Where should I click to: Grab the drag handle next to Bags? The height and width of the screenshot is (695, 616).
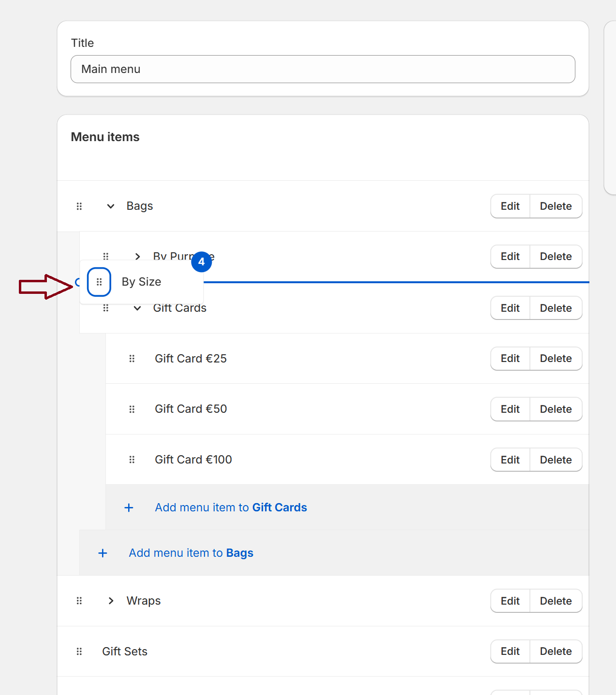click(79, 206)
